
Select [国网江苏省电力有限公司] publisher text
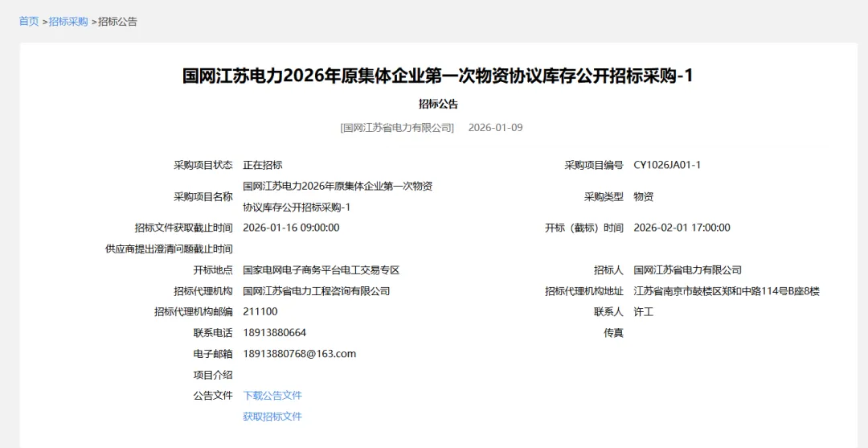point(397,127)
